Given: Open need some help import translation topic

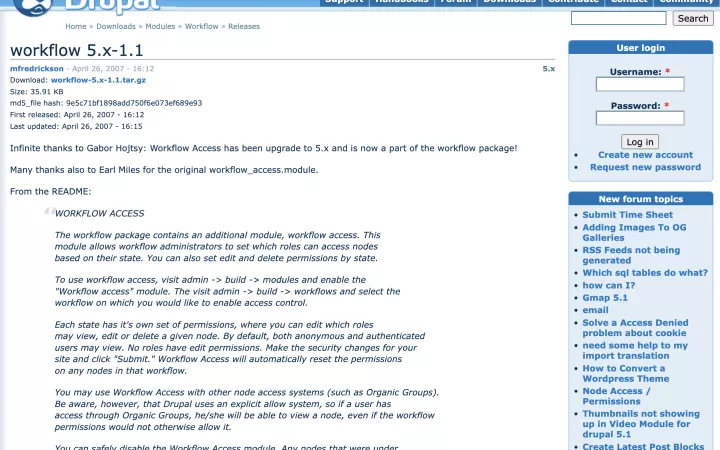Looking at the screenshot, I should point(635,350).
